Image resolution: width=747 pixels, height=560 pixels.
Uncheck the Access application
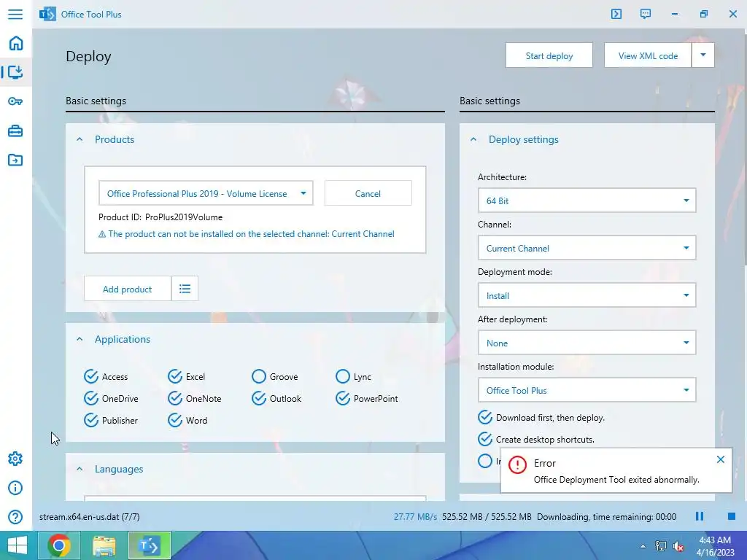click(91, 377)
